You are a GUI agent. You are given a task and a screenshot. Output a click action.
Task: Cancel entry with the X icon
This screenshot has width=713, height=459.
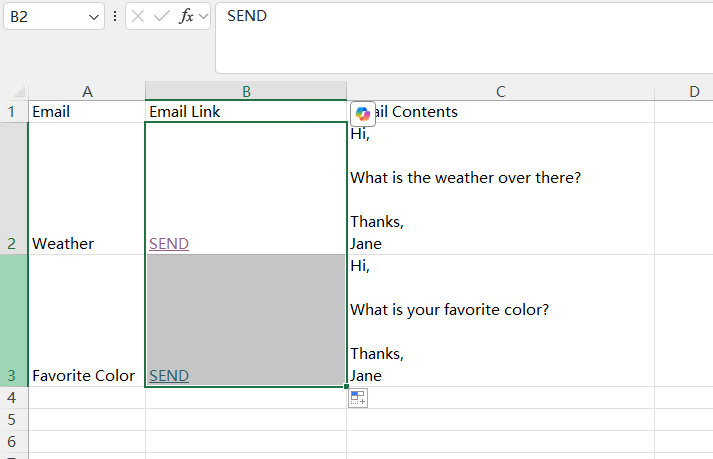(138, 17)
